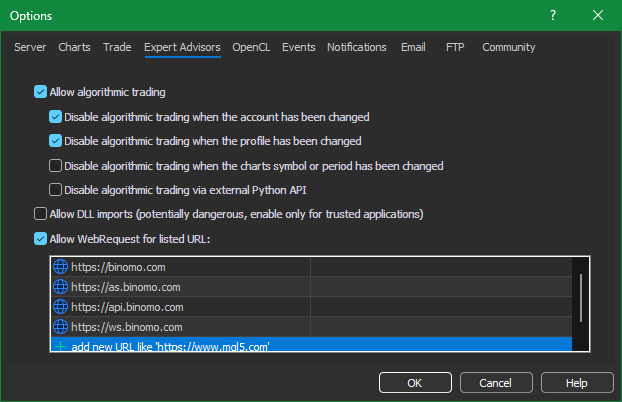Open the Community tab
The height and width of the screenshot is (402, 622).
[508, 47]
